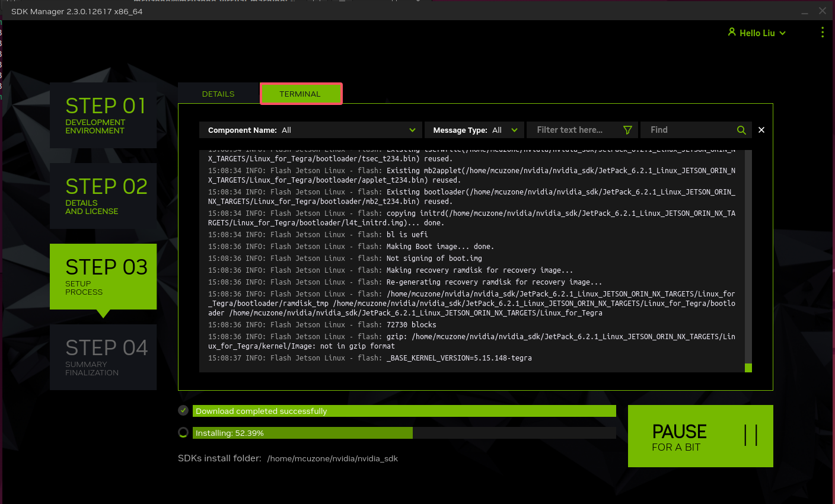Go to STEP 02 Details and License
Screen dimensions: 835x504
point(103,196)
